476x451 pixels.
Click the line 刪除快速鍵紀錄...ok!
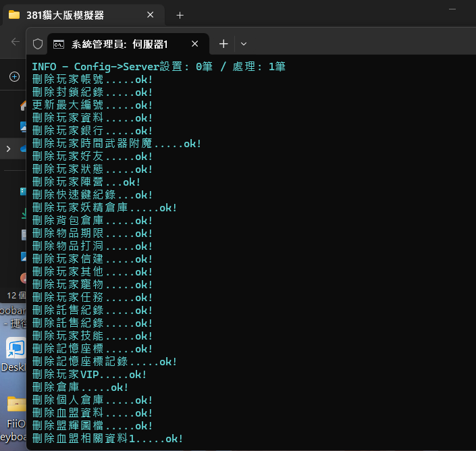tap(92, 195)
